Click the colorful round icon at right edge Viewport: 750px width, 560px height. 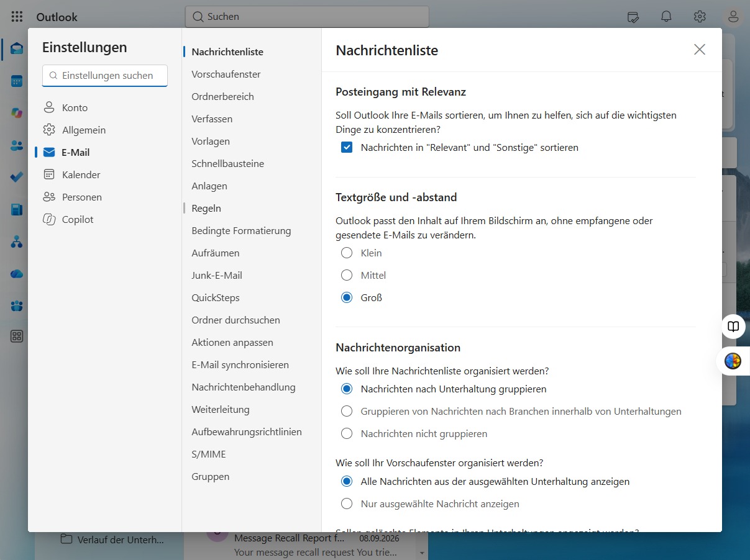(x=733, y=361)
